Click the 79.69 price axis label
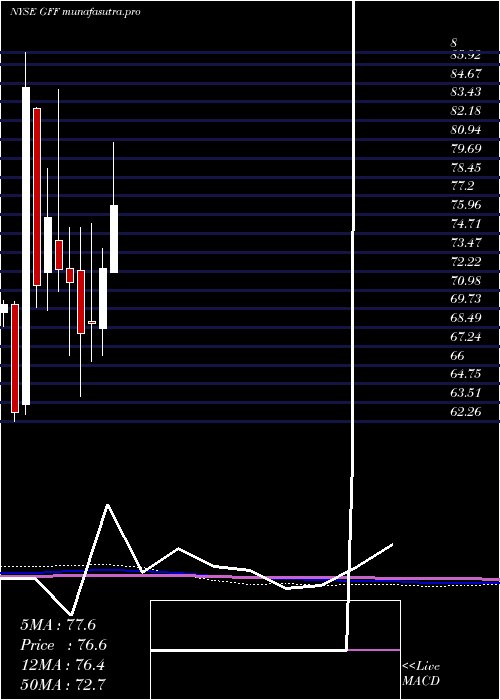This screenshot has width=500, height=700. [466, 149]
